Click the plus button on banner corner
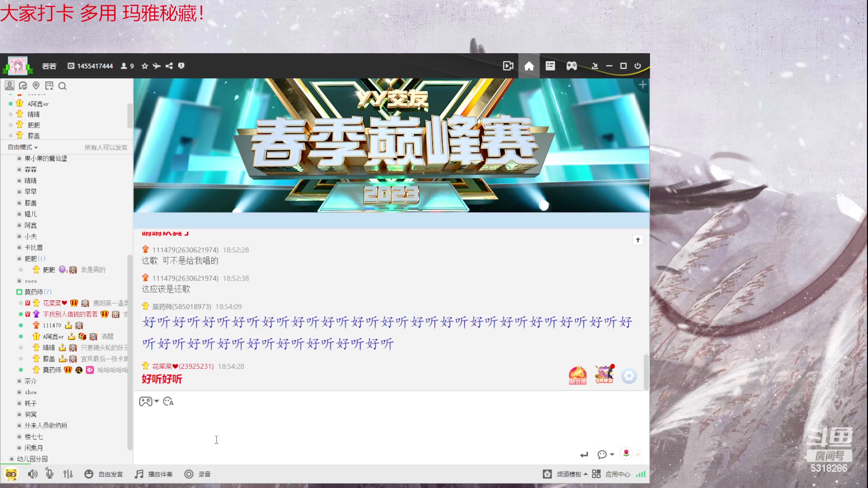This screenshot has height=488, width=868. click(x=643, y=85)
